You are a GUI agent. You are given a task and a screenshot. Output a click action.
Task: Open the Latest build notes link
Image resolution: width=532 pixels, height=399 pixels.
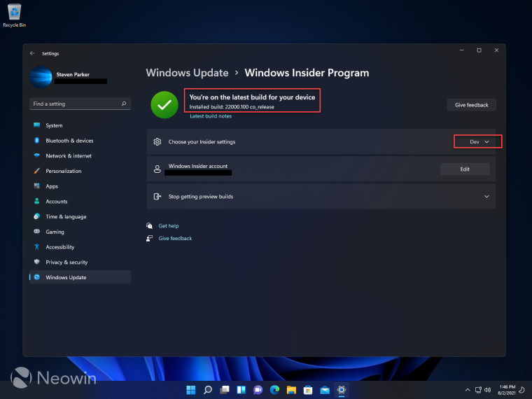pyautogui.click(x=211, y=116)
